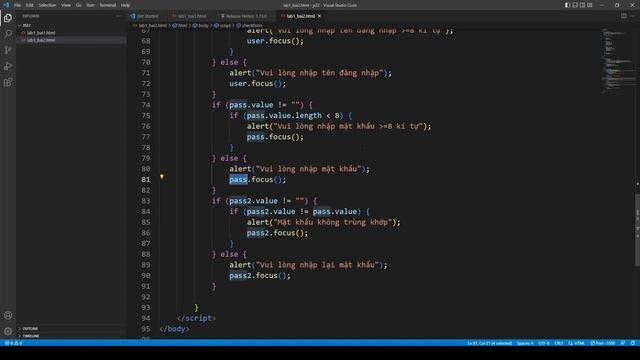Open the Manage gear icon
The width and height of the screenshot is (640, 360).
tap(8, 331)
